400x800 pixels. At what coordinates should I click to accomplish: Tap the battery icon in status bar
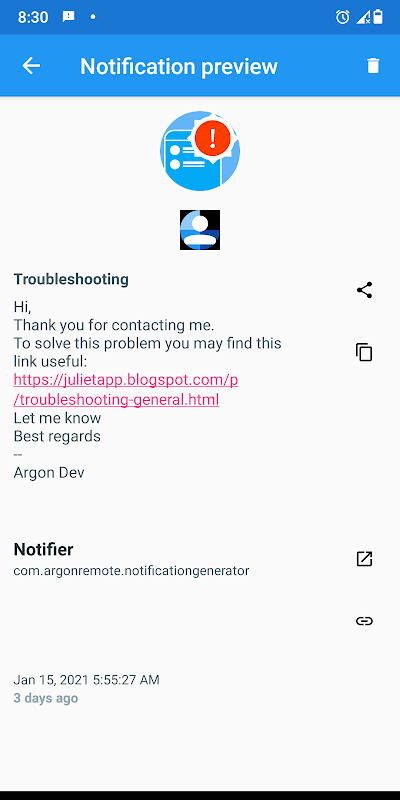point(378,17)
